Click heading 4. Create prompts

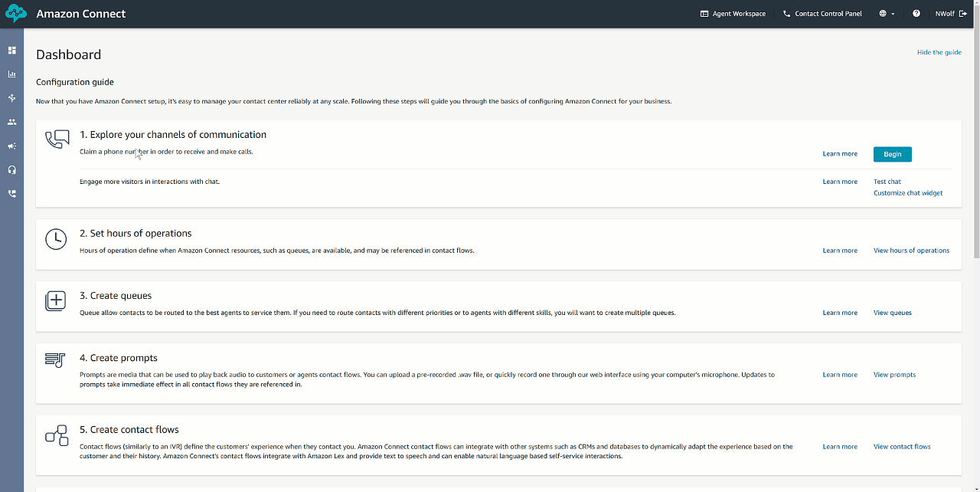tap(119, 358)
